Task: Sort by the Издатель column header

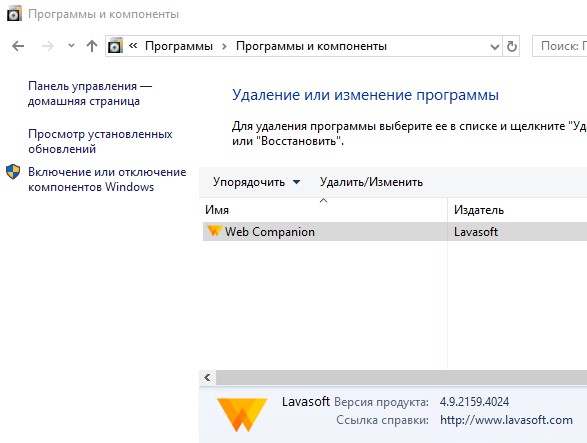Action: [518, 210]
